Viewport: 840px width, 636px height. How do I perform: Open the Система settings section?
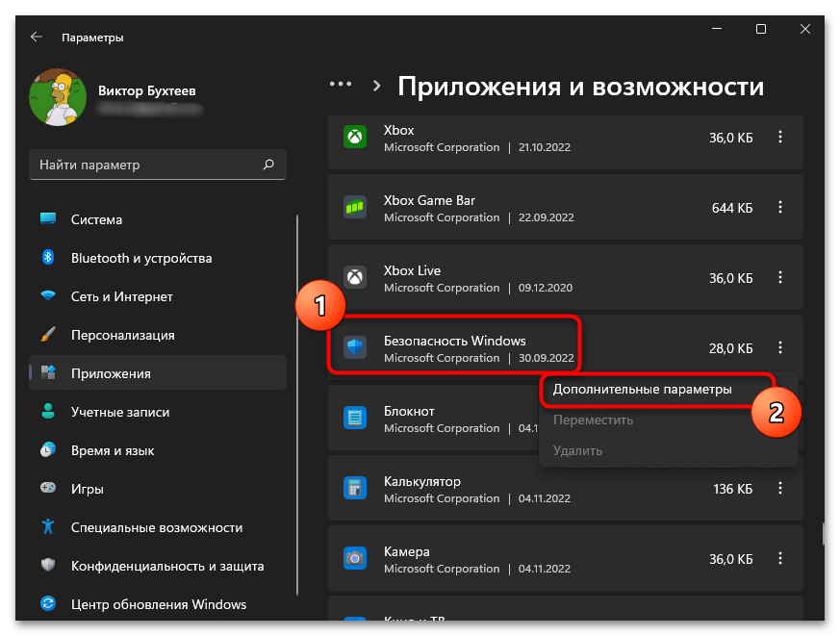[x=158, y=219]
